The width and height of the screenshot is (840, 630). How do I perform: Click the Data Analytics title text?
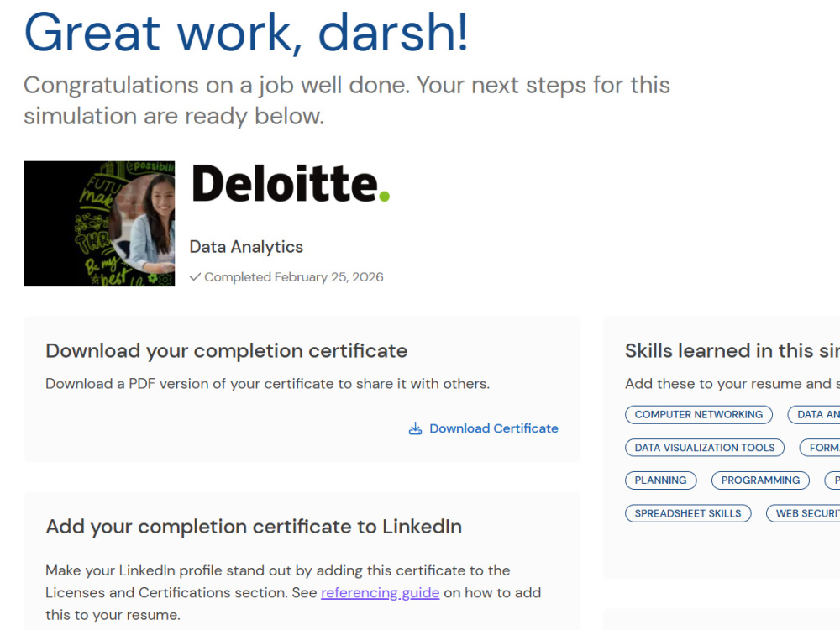tap(246, 247)
